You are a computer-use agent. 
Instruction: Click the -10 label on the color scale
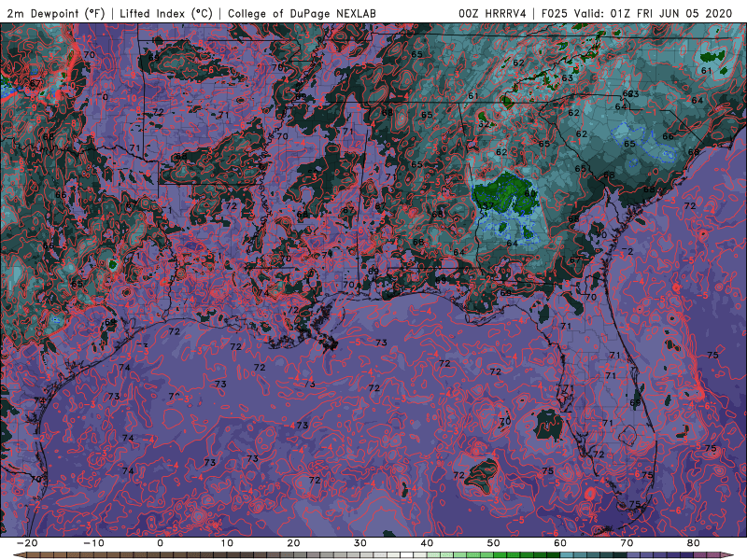click(93, 543)
